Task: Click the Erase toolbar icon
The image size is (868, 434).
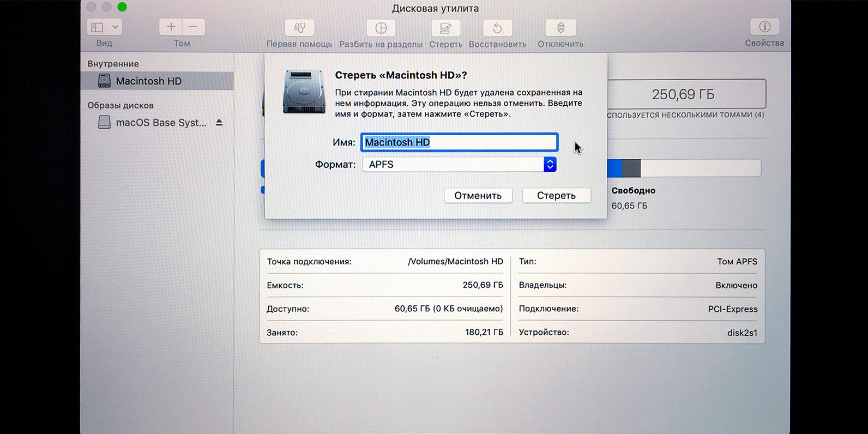Action: point(445,27)
